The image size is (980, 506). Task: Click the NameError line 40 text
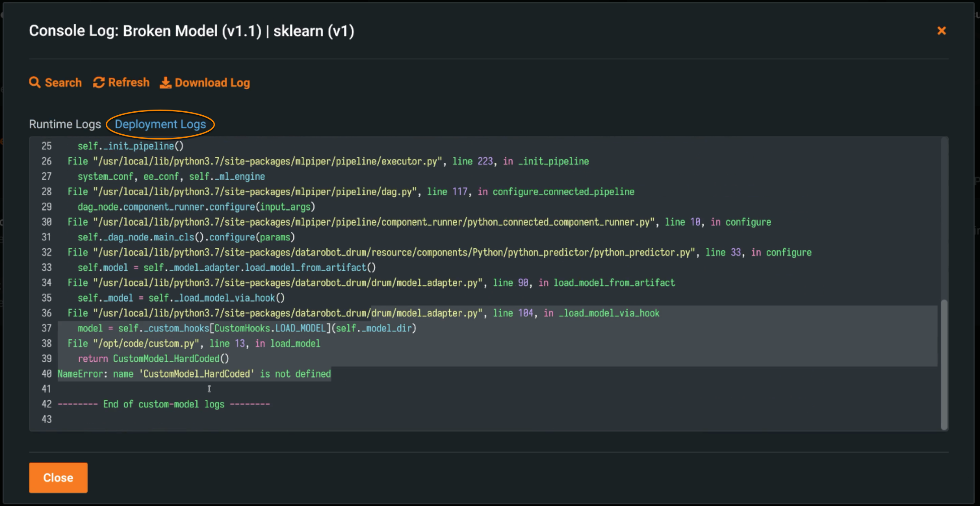[194, 374]
